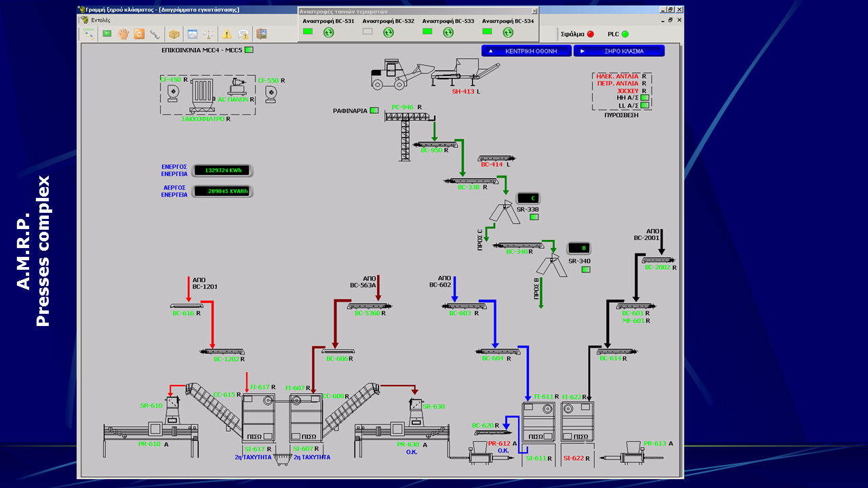Click the wrench toolbar icon
This screenshot has width=868, height=488.
pos(155,34)
